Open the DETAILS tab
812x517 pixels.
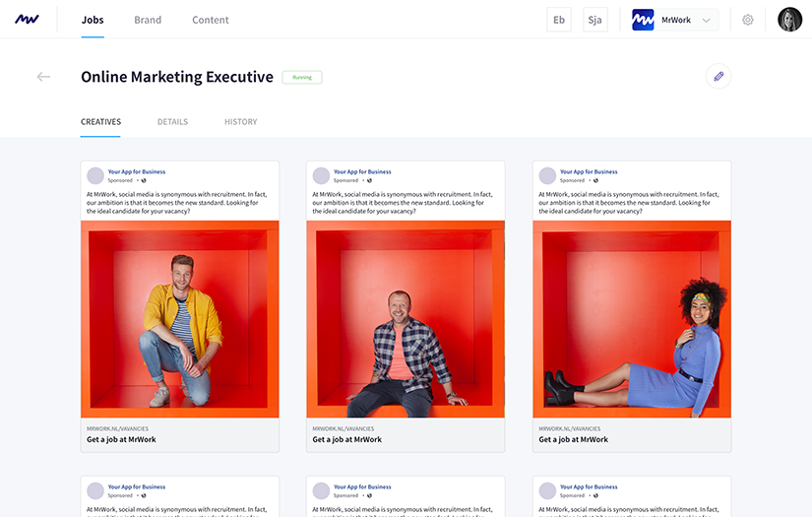pos(172,122)
